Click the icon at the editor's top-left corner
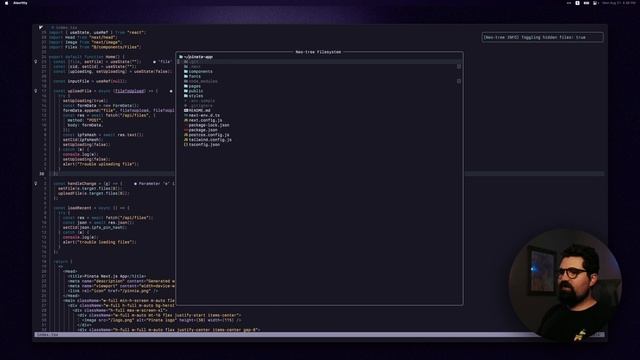Screen dimensions: 640x360 click(x=41, y=27)
